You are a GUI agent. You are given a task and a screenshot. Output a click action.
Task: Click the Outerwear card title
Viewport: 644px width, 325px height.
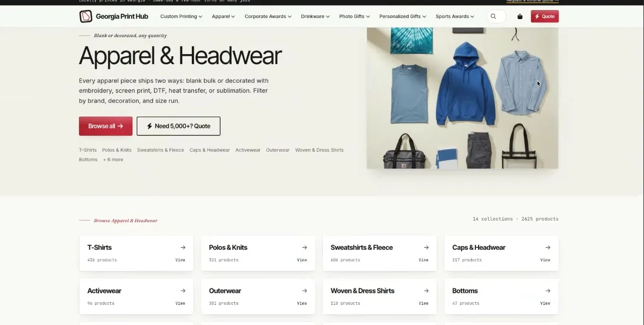(x=225, y=291)
